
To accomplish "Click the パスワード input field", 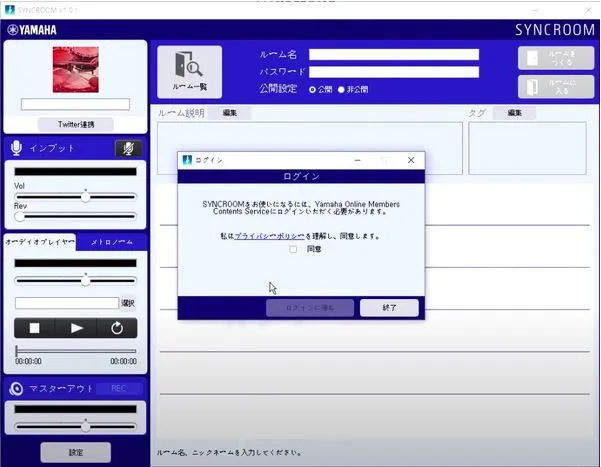I will [394, 72].
